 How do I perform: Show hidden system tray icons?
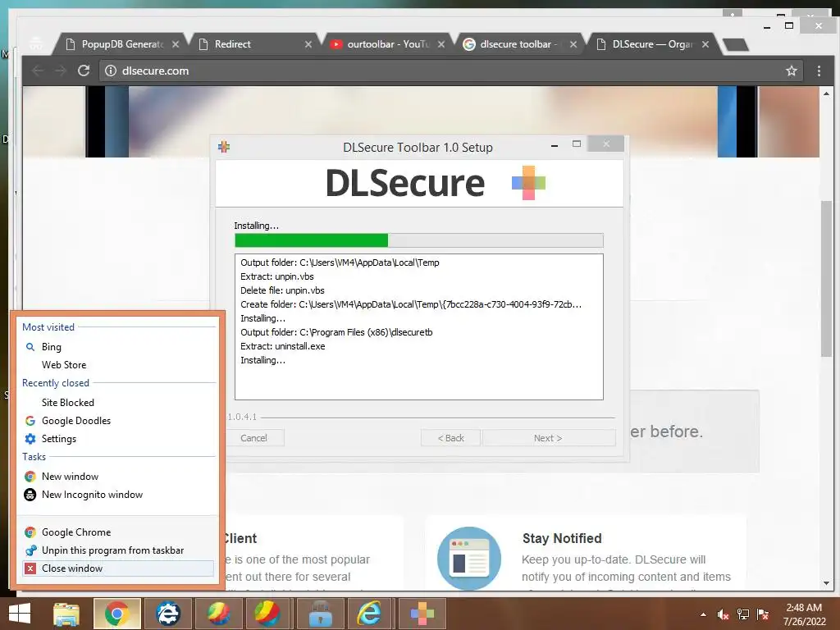click(703, 614)
